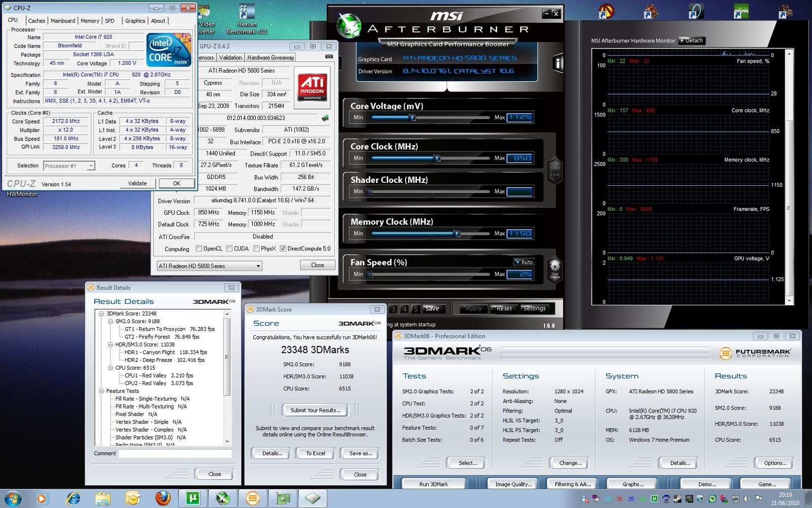Collapse the Feature Tests tree node
The image size is (812, 508).
(101, 391)
